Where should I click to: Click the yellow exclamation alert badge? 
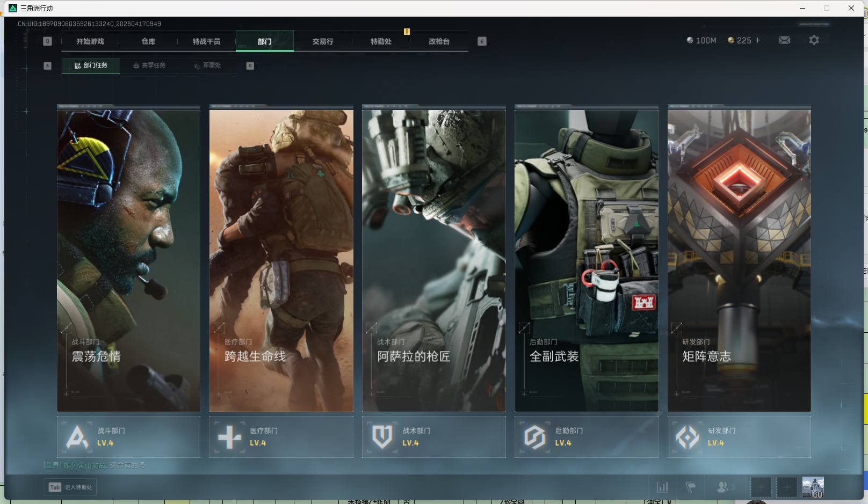pos(407,32)
